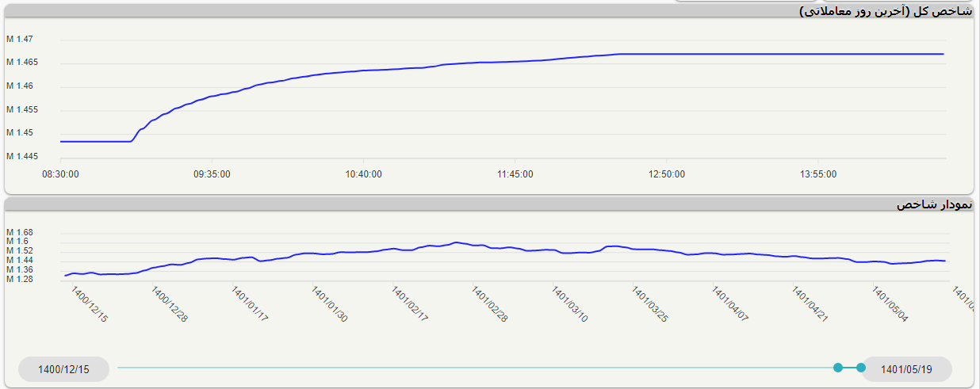Click the 1401/03/25 date axis label
Image resolution: width=980 pixels, height=389 pixels.
click(650, 304)
